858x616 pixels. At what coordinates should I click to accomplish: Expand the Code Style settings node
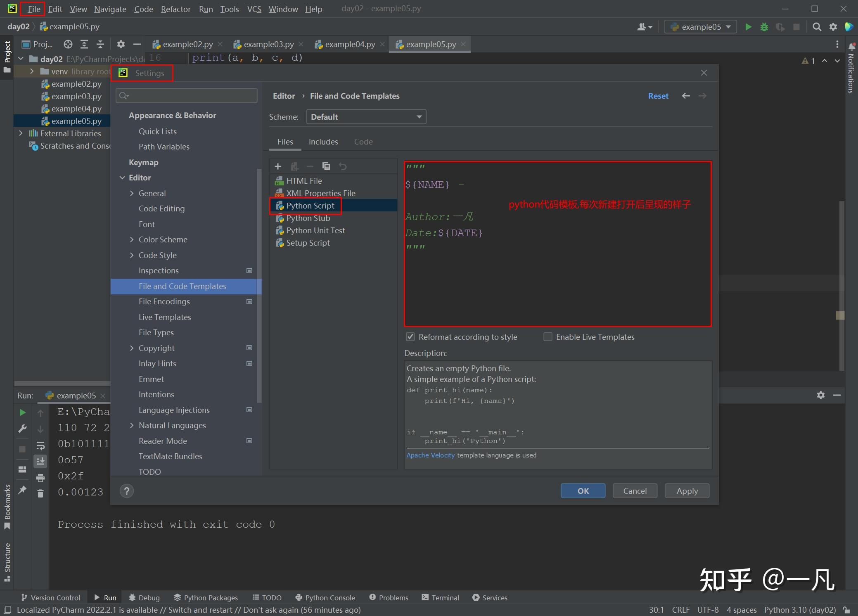point(132,255)
